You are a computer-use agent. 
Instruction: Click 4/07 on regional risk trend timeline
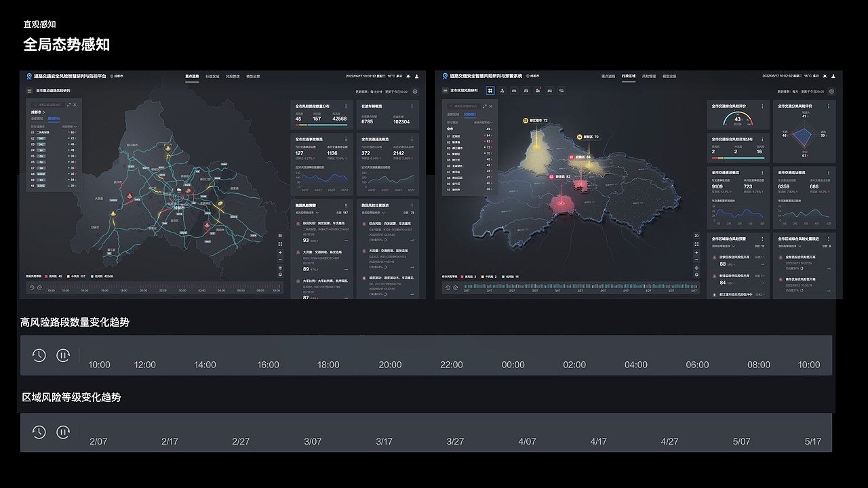(527, 441)
